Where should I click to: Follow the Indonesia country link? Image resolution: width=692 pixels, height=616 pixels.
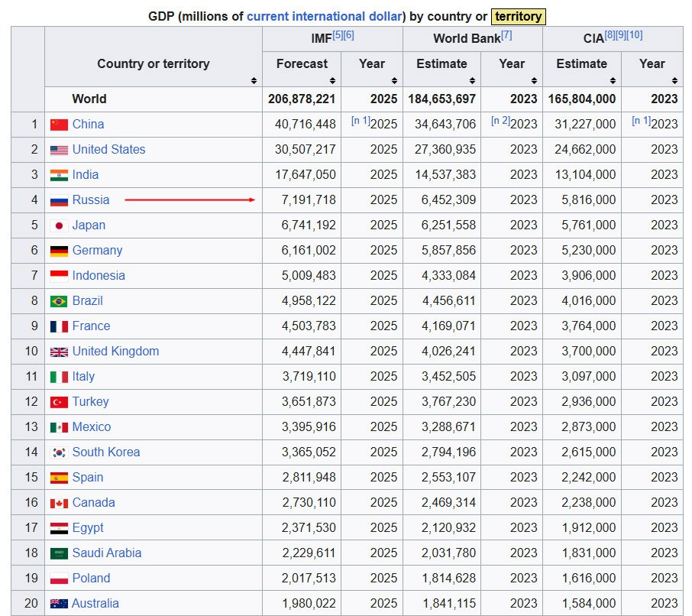click(x=99, y=276)
